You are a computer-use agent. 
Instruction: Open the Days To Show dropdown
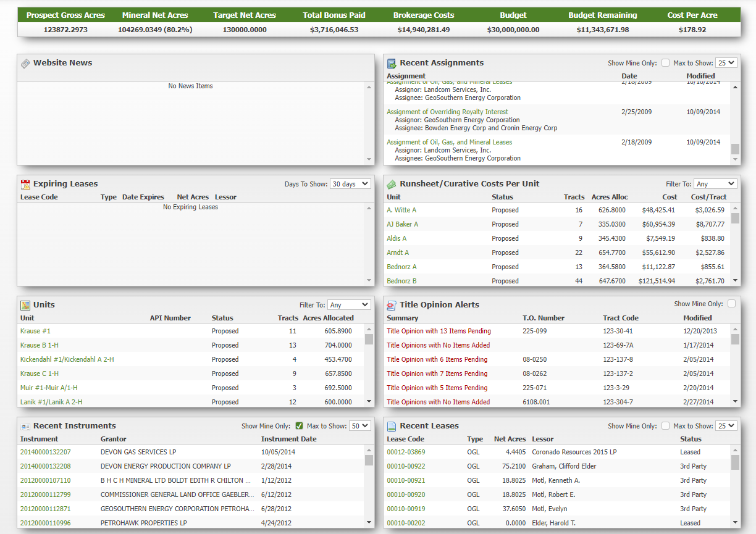click(350, 184)
